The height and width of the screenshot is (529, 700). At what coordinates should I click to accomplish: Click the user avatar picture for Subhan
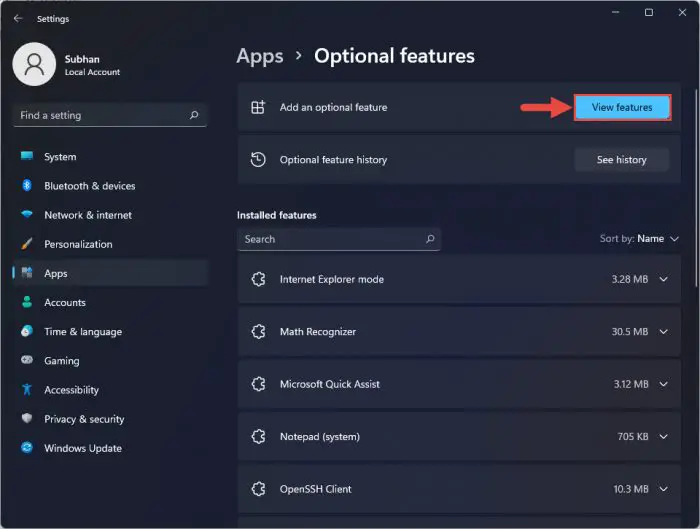(34, 64)
